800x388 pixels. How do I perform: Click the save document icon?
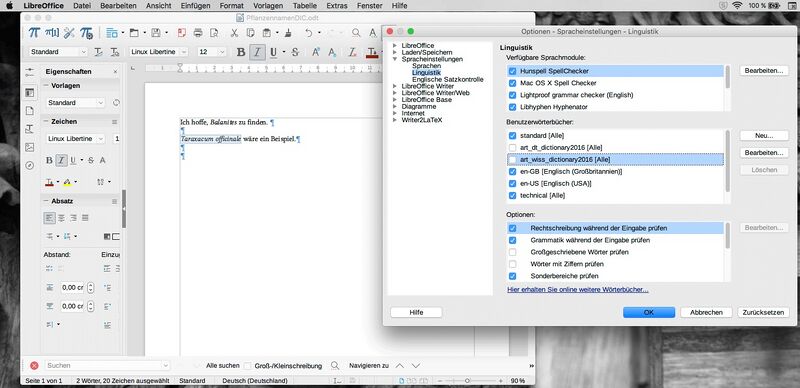point(156,33)
